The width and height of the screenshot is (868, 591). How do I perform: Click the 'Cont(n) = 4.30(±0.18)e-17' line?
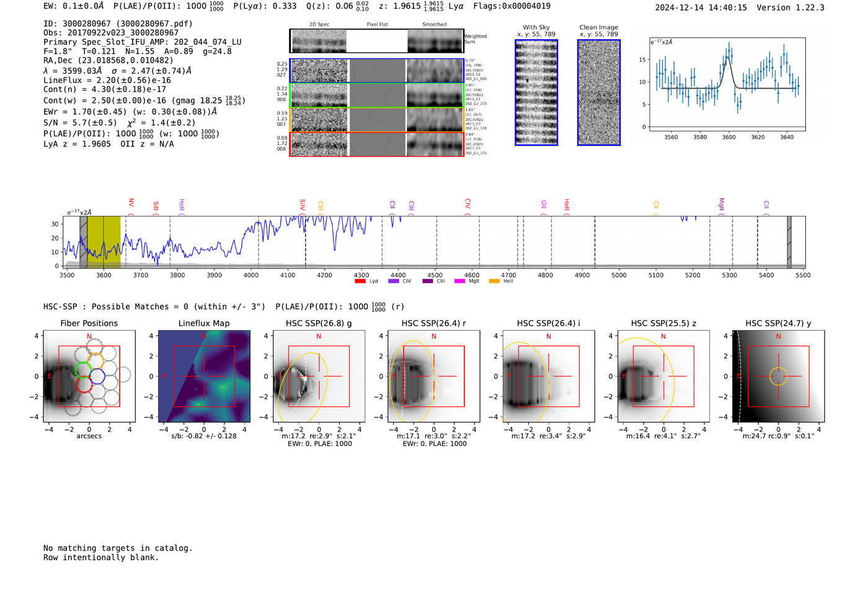click(x=105, y=89)
